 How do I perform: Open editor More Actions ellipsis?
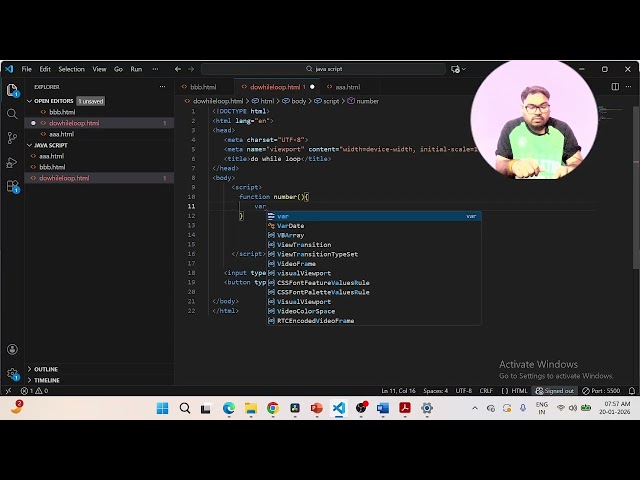(629, 87)
